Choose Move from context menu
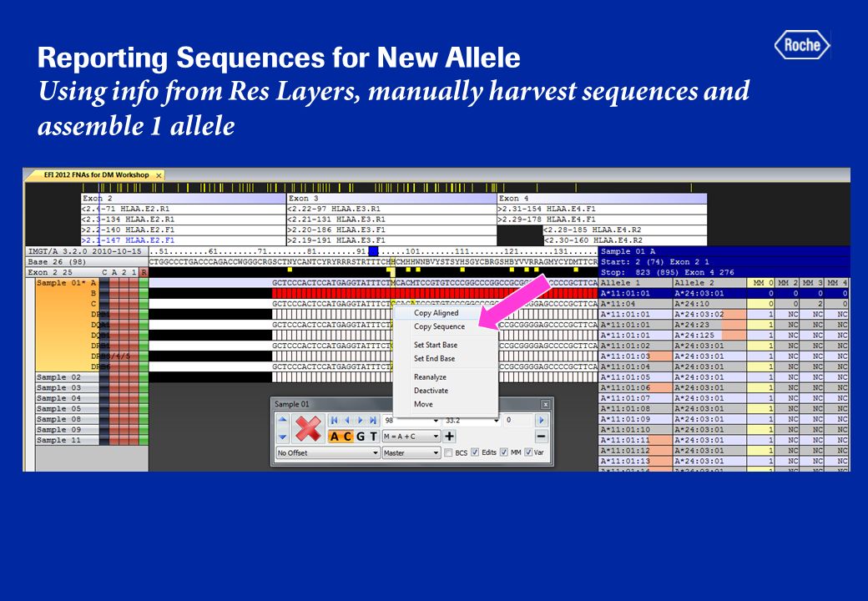Screen dimensions: 868x601 click(x=423, y=405)
